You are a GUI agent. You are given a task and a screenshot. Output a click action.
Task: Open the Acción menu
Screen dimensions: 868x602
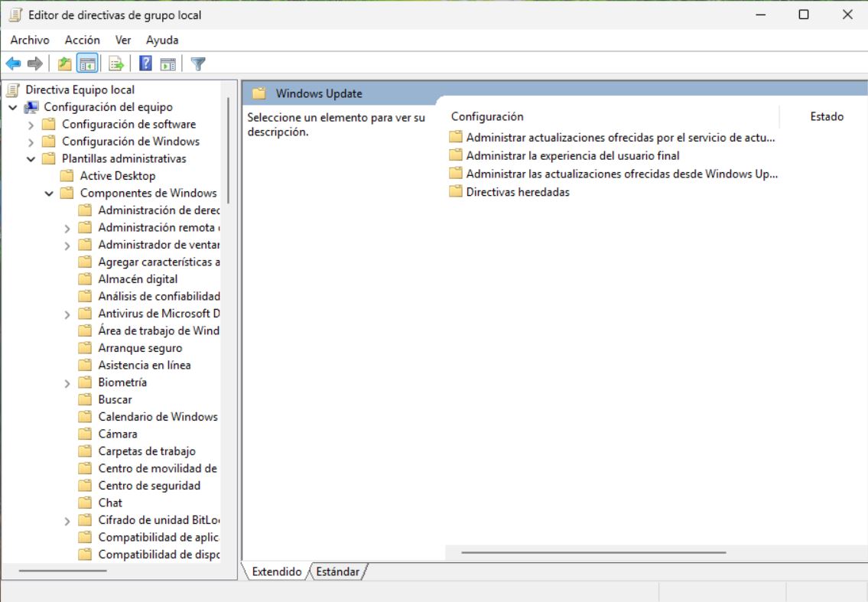pyautogui.click(x=81, y=39)
